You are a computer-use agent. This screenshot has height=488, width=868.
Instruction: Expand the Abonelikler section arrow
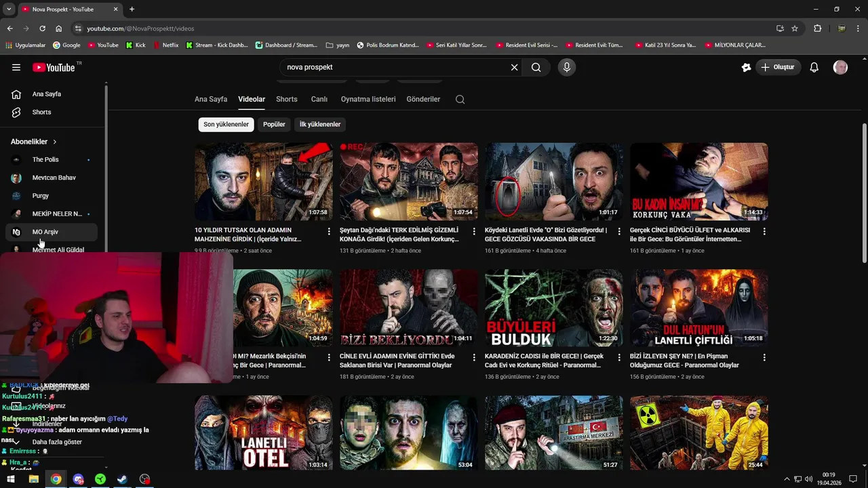tap(55, 142)
